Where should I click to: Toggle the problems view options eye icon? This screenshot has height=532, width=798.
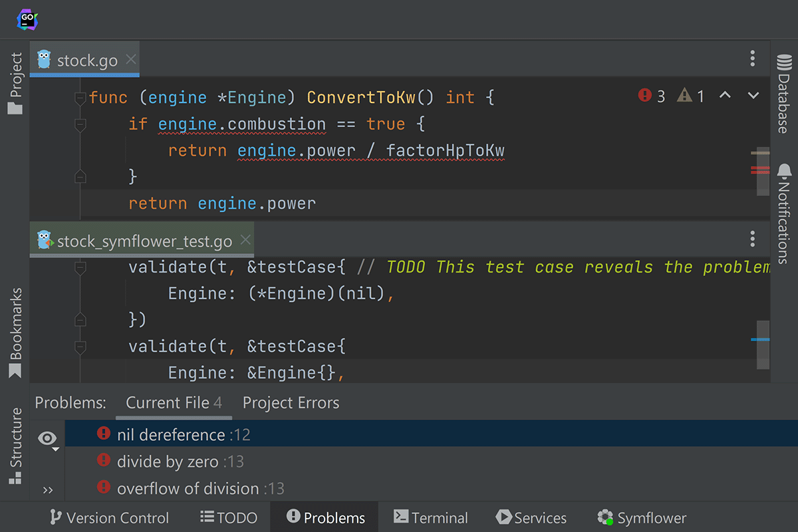[47, 438]
